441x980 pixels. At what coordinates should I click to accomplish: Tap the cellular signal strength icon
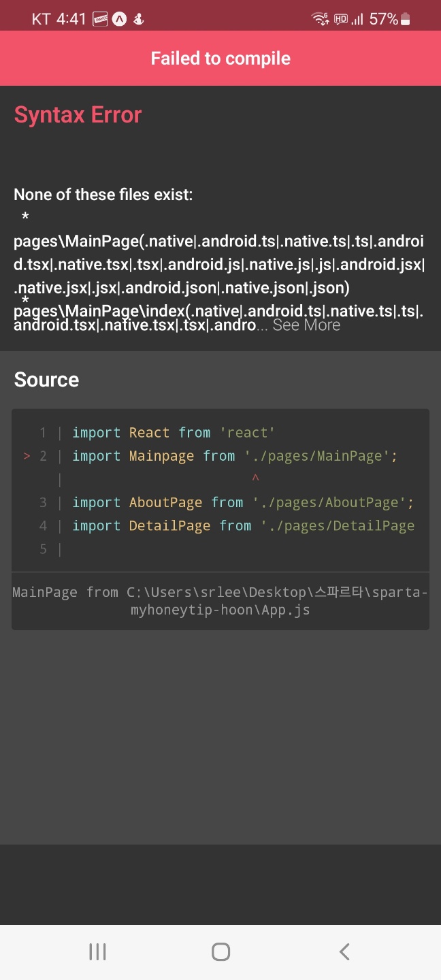coord(358,19)
